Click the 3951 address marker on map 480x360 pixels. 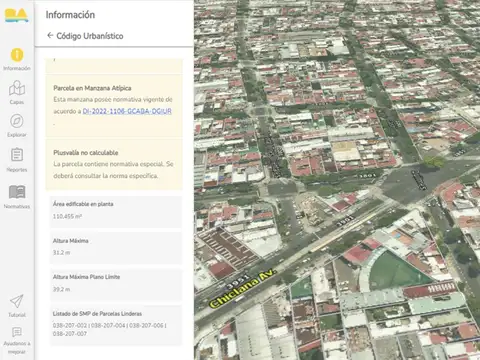tap(237, 282)
